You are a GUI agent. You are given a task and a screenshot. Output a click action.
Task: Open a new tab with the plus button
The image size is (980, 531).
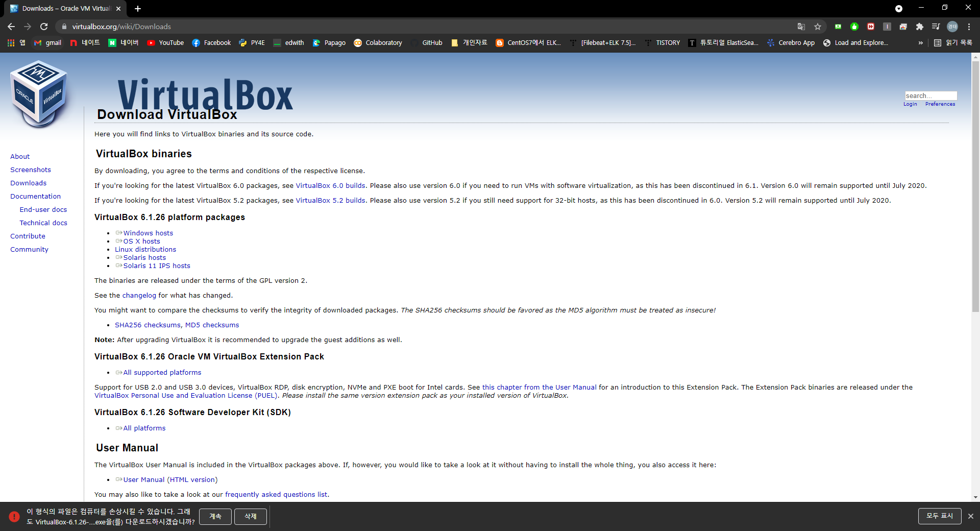tap(138, 8)
